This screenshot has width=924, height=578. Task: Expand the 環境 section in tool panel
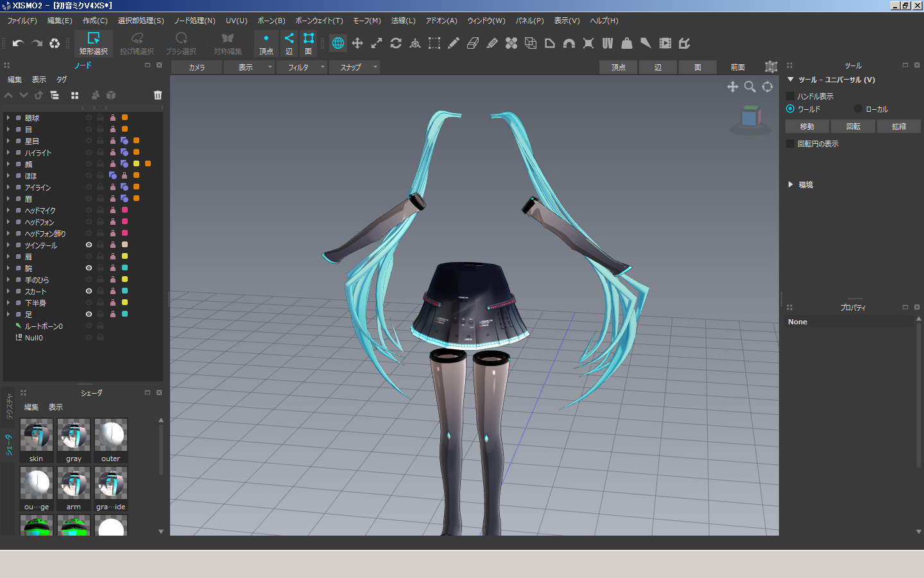pyautogui.click(x=791, y=184)
